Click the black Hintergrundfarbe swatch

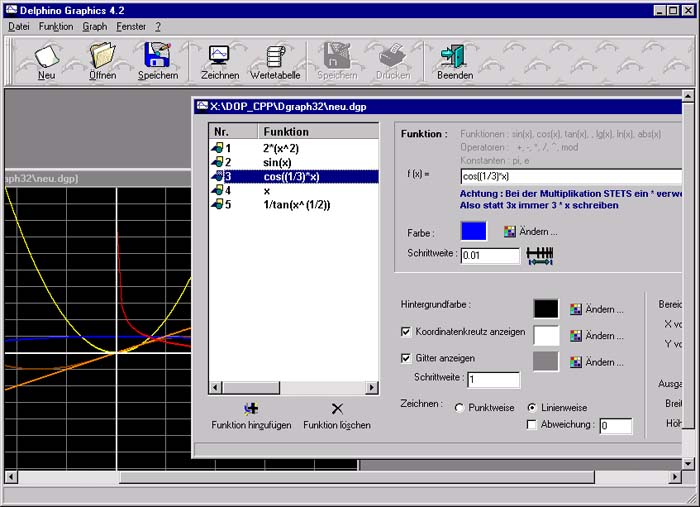tap(546, 308)
